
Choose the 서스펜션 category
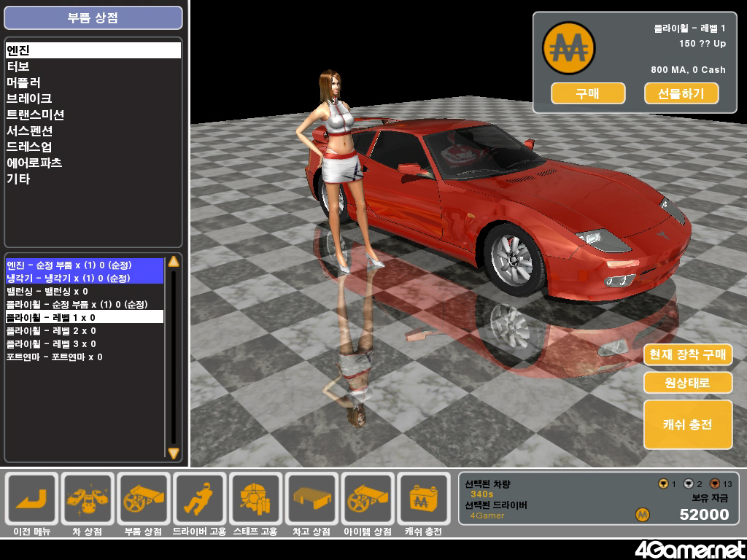click(30, 131)
